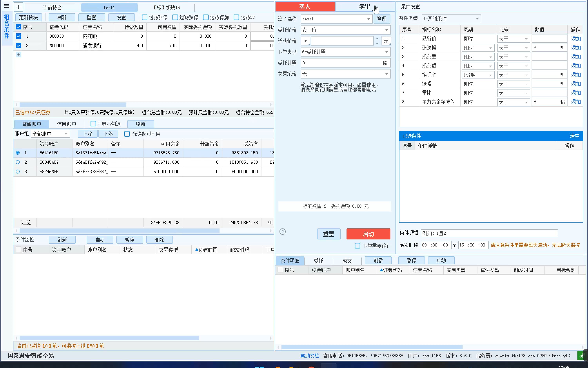Open the 元 unit selector for floating price
588x368 pixels.
tap(386, 41)
